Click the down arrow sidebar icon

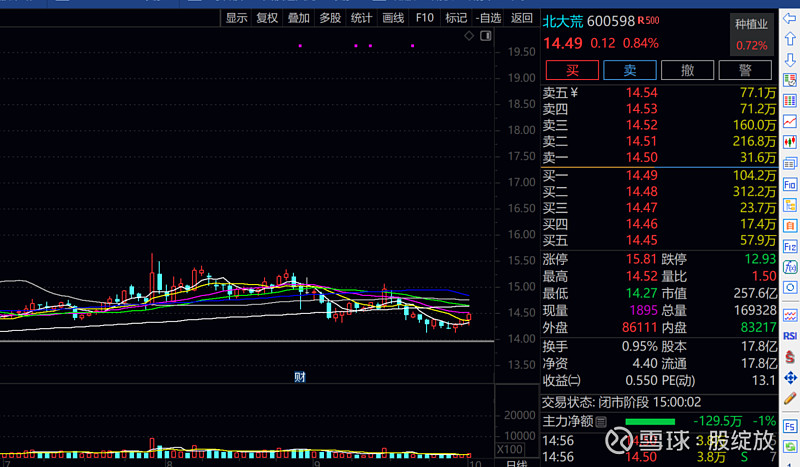coord(790,59)
